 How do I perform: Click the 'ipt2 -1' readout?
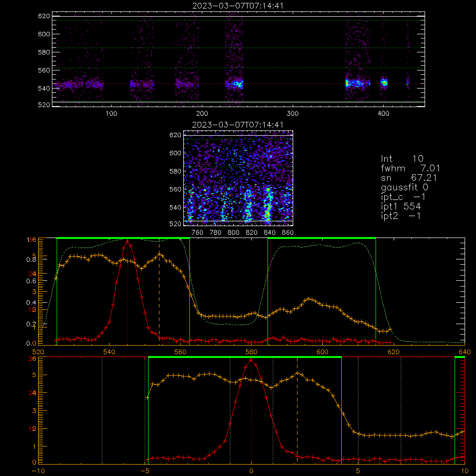[x=401, y=216]
